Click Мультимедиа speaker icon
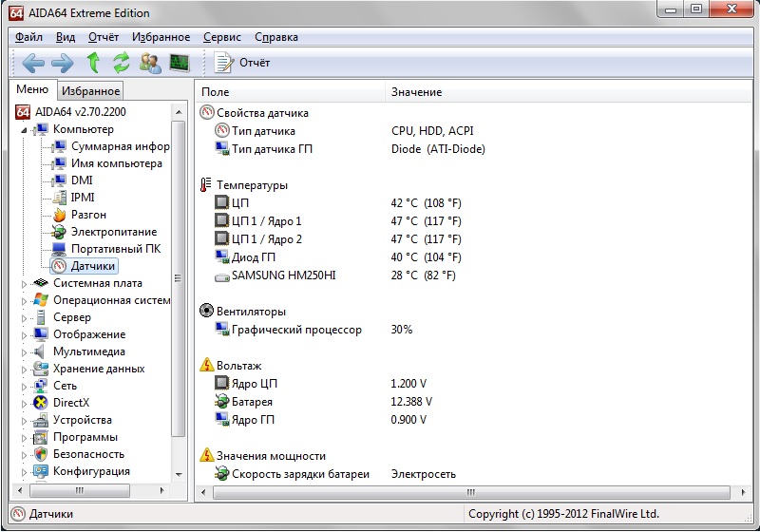760x532 pixels. (x=40, y=351)
